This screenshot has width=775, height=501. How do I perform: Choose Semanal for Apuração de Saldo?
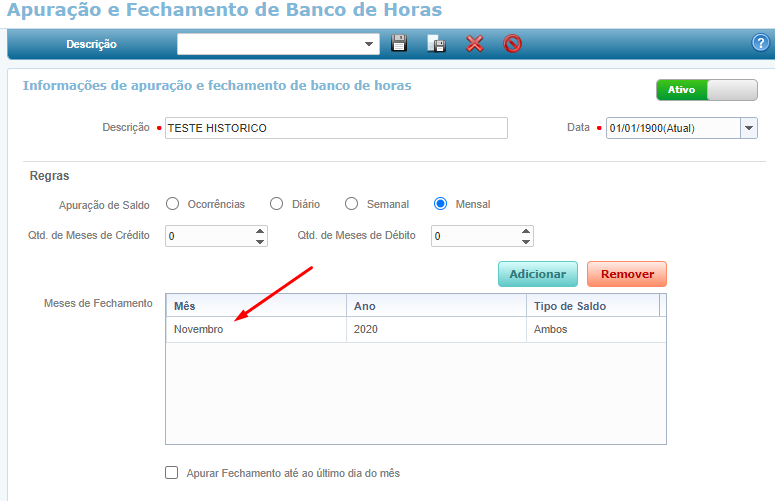pyautogui.click(x=351, y=204)
